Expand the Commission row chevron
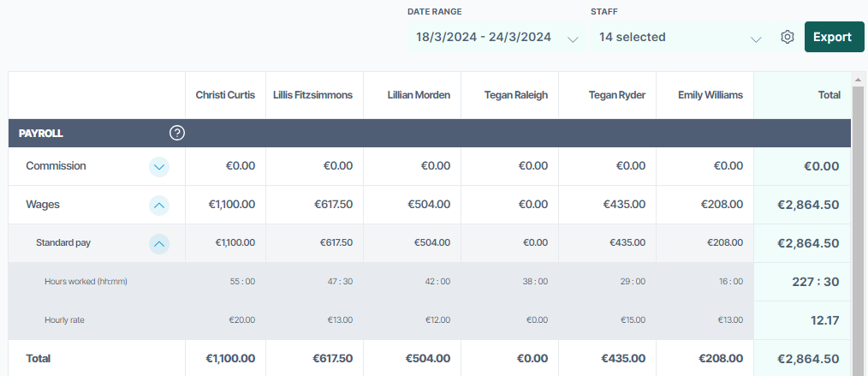Viewport: 868px width, 376px height. tap(159, 166)
